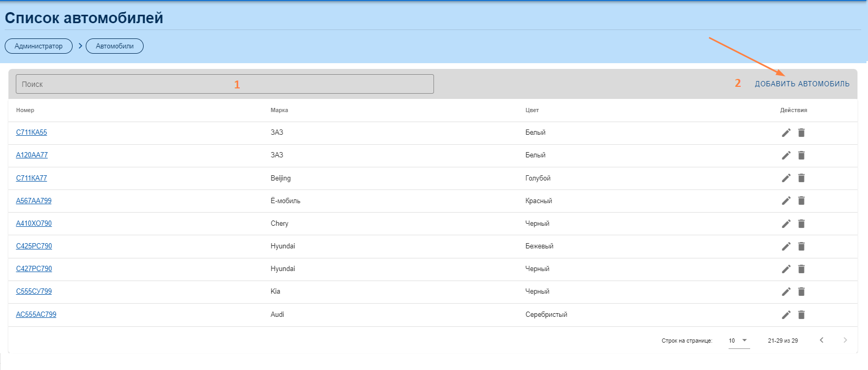Screen dimensions: 868x370
Task: Click the Автомобили breadcrumb
Action: (115, 46)
